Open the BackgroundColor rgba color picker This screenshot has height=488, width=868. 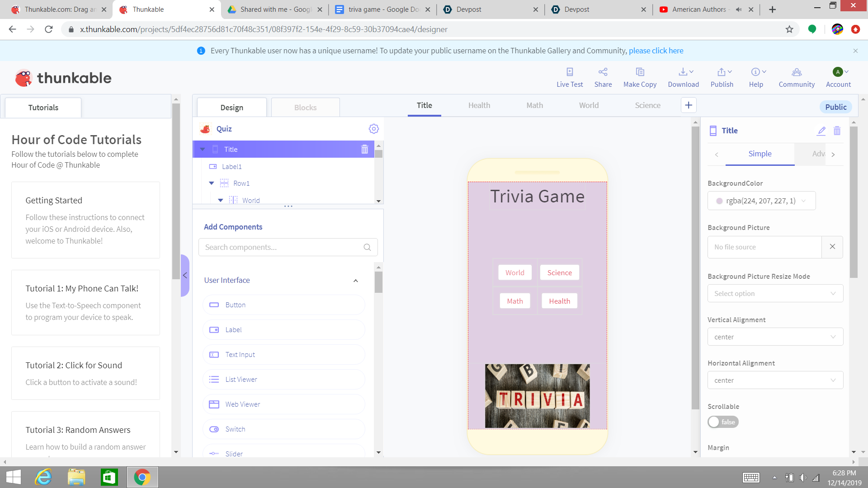[761, 201]
